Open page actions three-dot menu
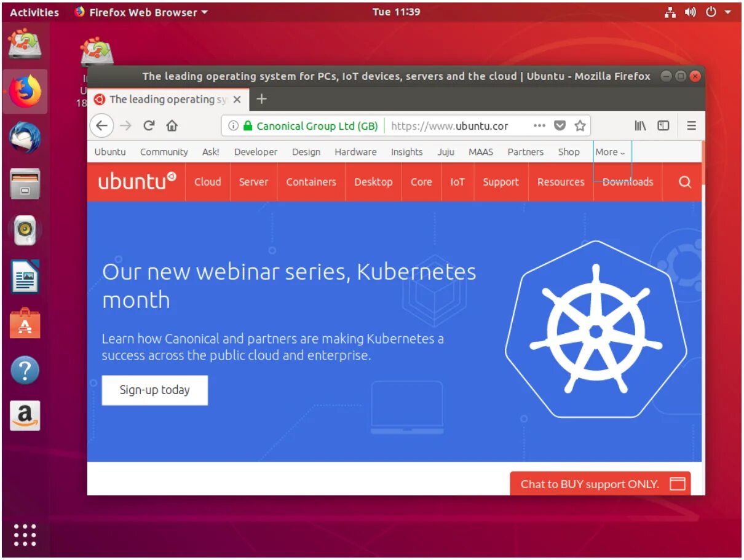Image resolution: width=744 pixels, height=560 pixels. [539, 126]
